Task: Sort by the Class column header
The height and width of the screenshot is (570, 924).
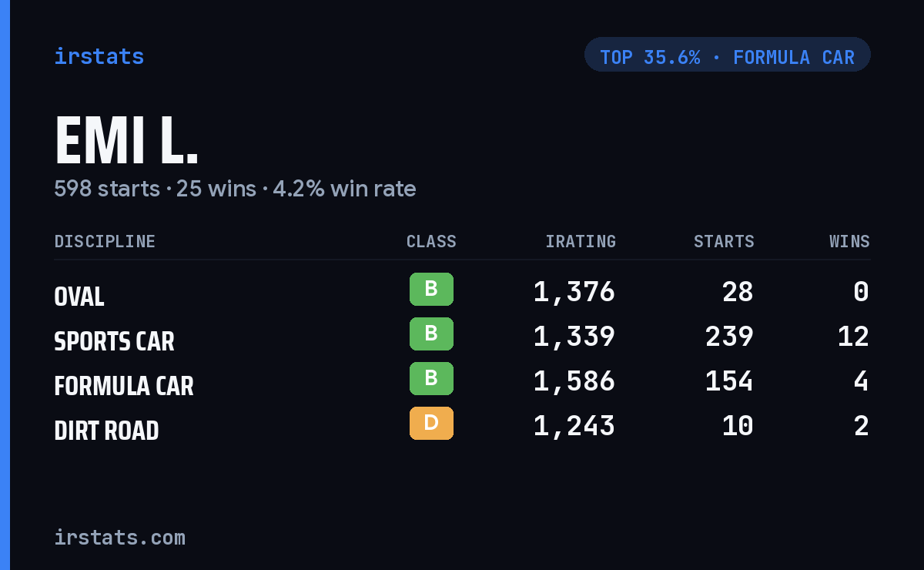Action: [x=431, y=242]
